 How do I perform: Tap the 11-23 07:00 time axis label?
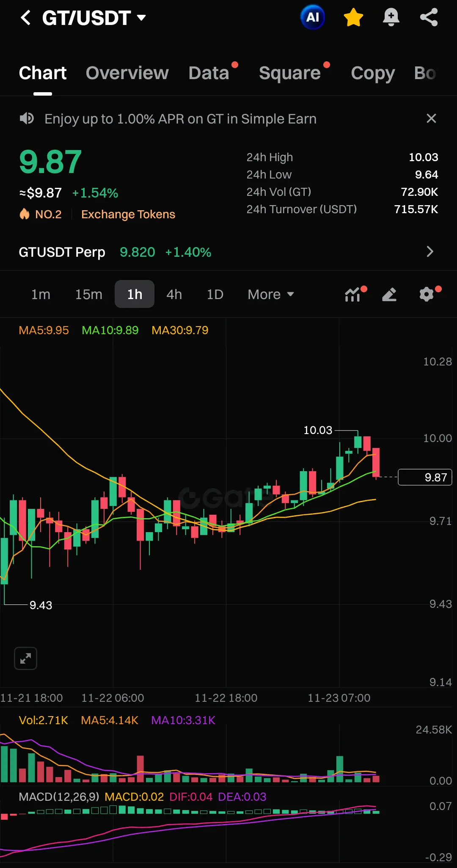(339, 698)
